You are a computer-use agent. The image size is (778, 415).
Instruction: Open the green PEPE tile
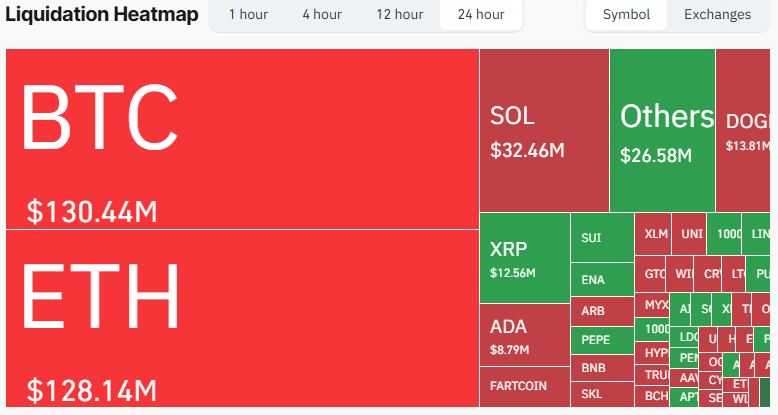(602, 340)
